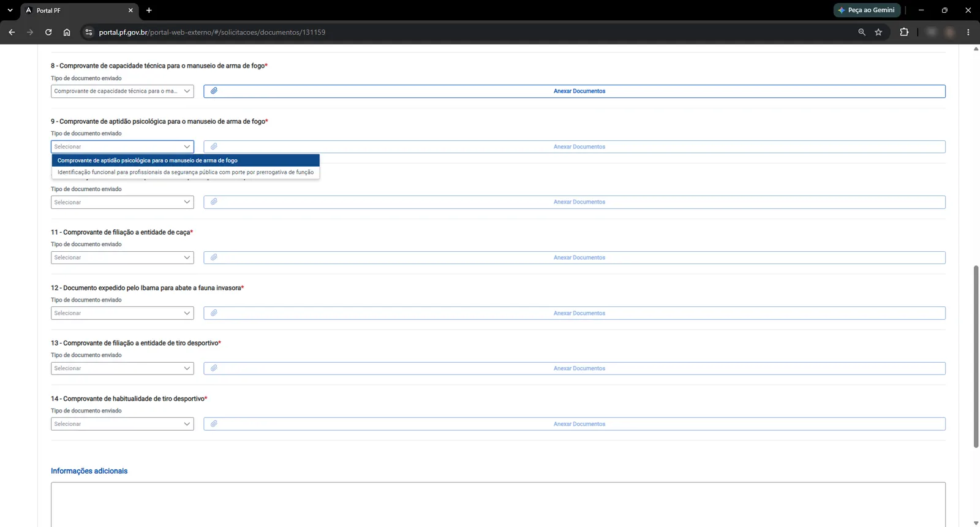
Task: Attach documents for item 11 entidade de caça
Action: click(x=575, y=257)
